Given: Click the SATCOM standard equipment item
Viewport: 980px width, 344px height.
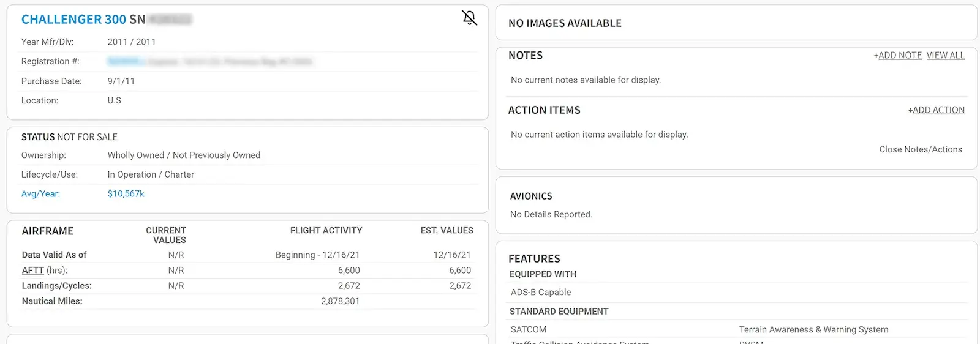Looking at the screenshot, I should [529, 330].
